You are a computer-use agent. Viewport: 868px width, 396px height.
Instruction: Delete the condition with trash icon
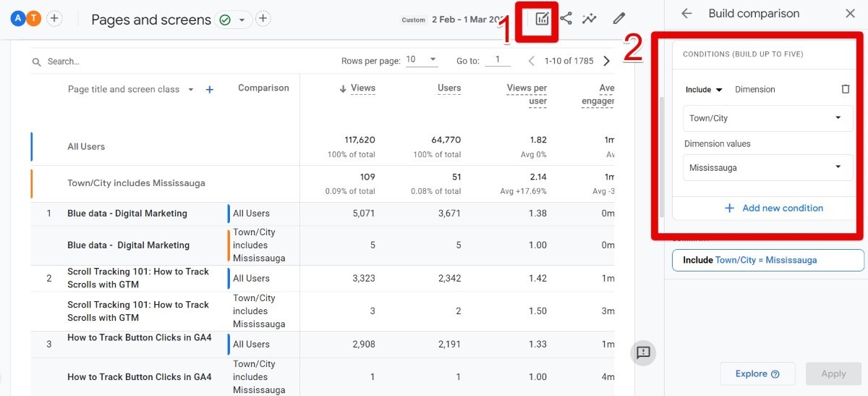[846, 89]
